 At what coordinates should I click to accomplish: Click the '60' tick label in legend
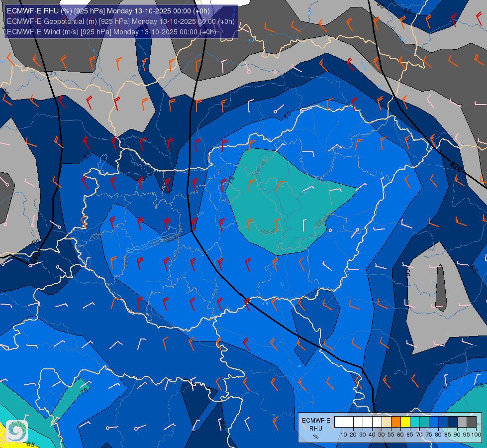pyautogui.click(x=400, y=435)
